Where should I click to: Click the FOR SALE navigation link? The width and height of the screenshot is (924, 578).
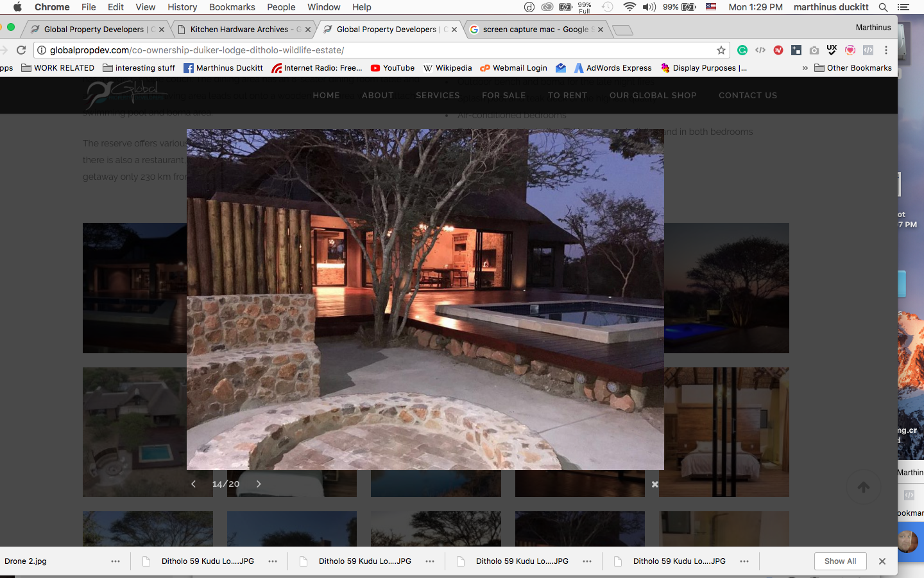click(x=504, y=95)
